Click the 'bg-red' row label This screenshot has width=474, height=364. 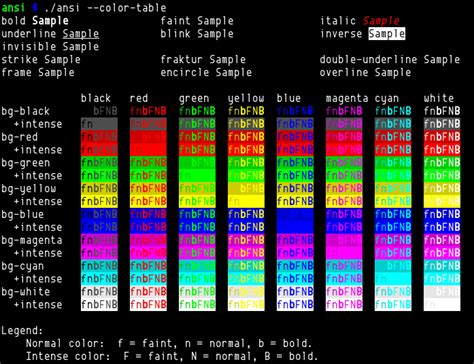click(x=20, y=137)
